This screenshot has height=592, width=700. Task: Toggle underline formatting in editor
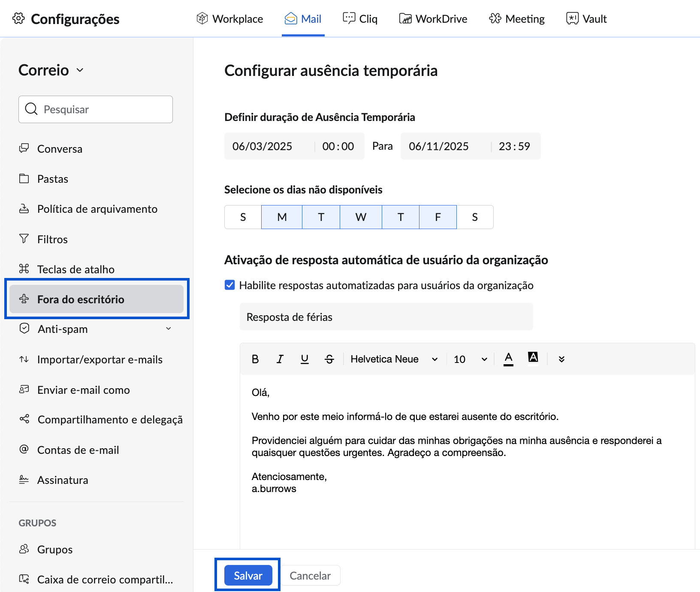305,359
